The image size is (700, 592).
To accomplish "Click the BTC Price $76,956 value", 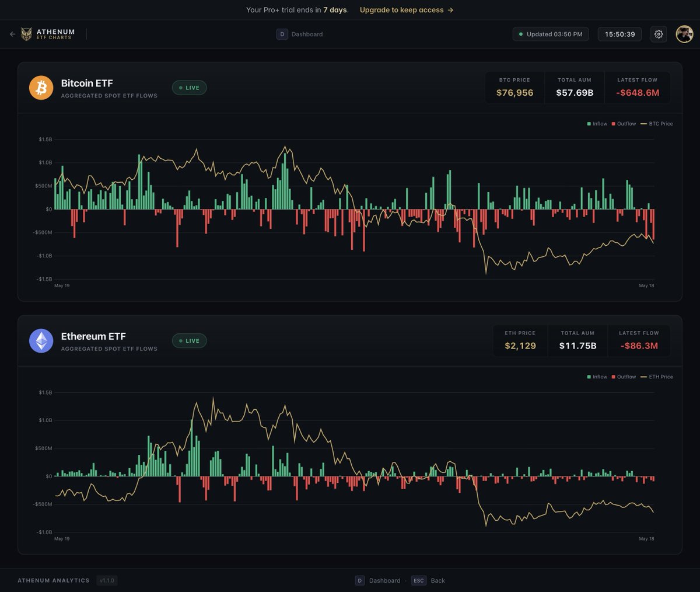I will click(x=514, y=92).
